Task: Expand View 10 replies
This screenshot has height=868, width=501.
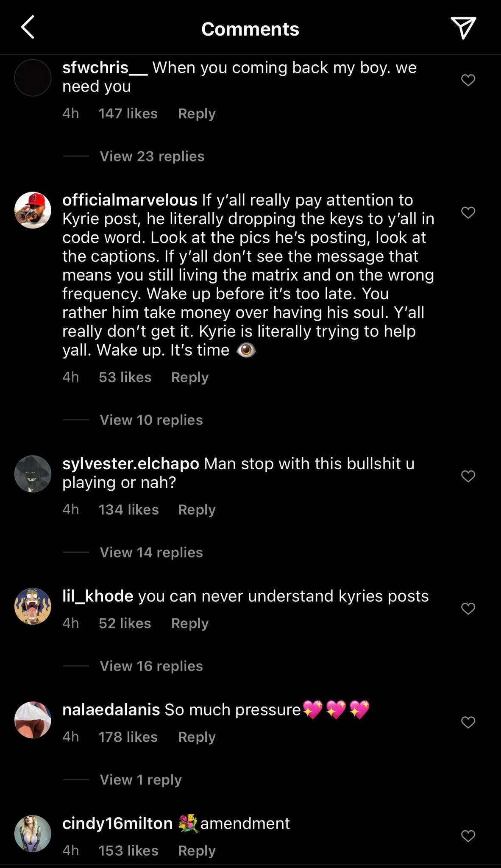Action: click(151, 420)
